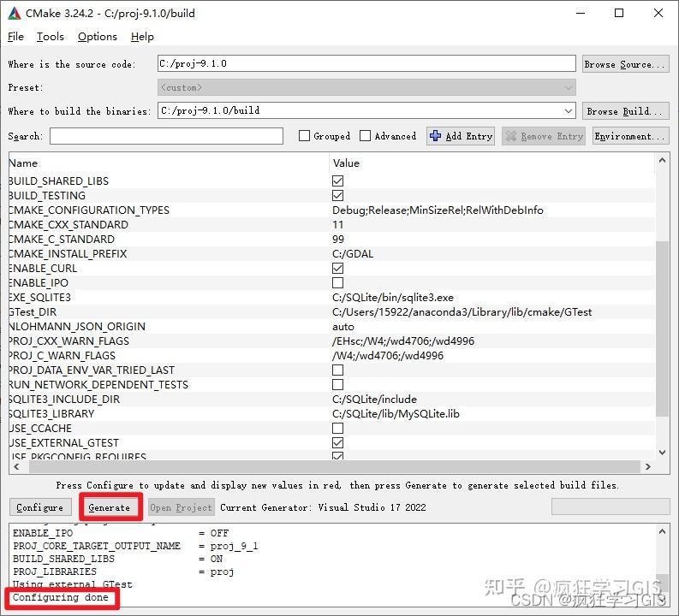Click the Add Entry button label
The image size is (679, 616).
click(469, 136)
